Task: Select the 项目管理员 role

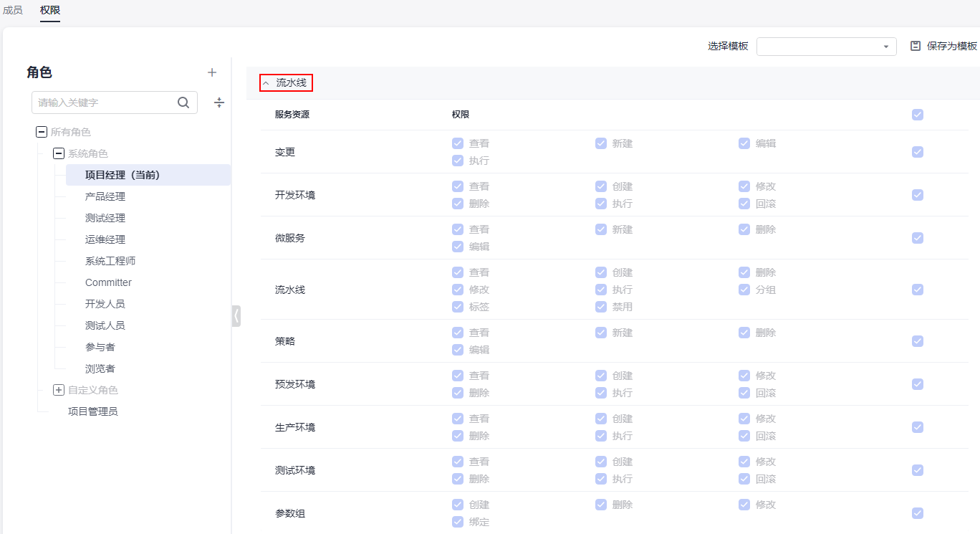Action: point(93,411)
